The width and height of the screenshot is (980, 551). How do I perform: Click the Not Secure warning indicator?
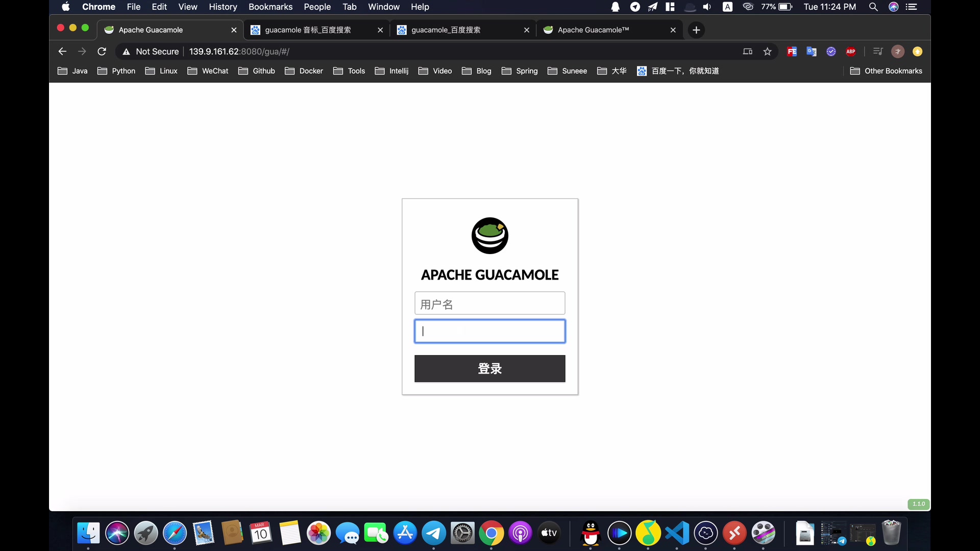pyautogui.click(x=151, y=52)
